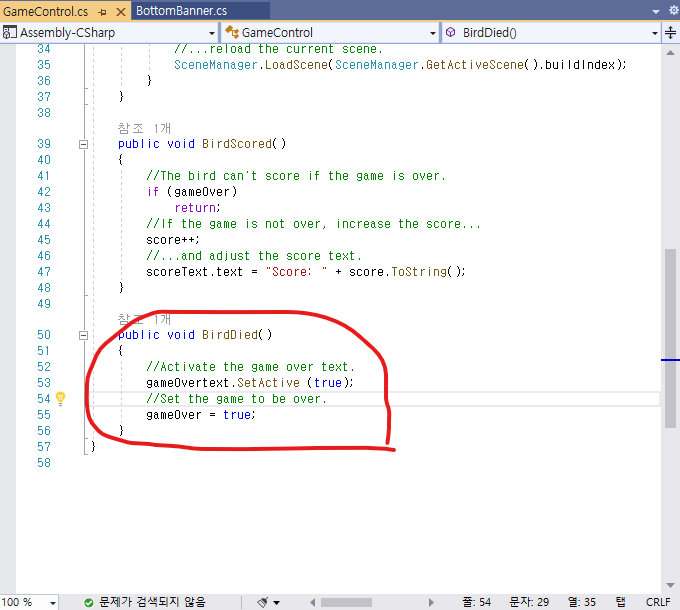Click the 문제가 검색되지 않음 status text
This screenshot has height=610, width=680.
(x=152, y=602)
